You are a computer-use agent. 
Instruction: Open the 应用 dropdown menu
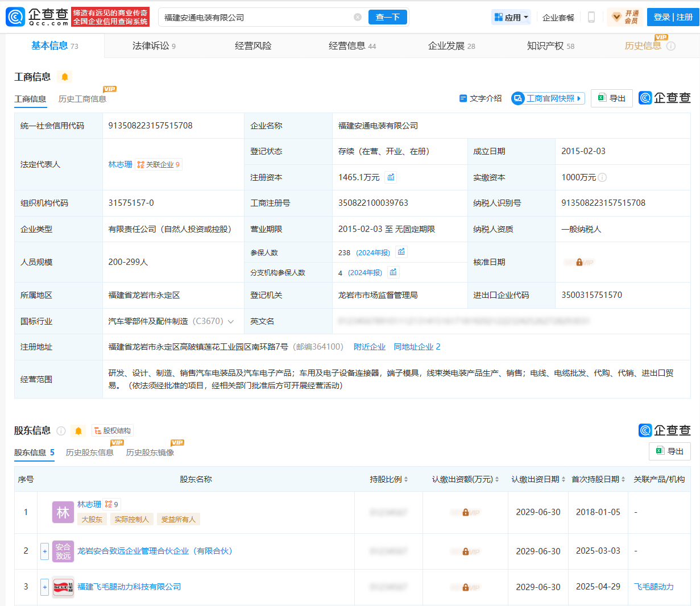click(511, 17)
